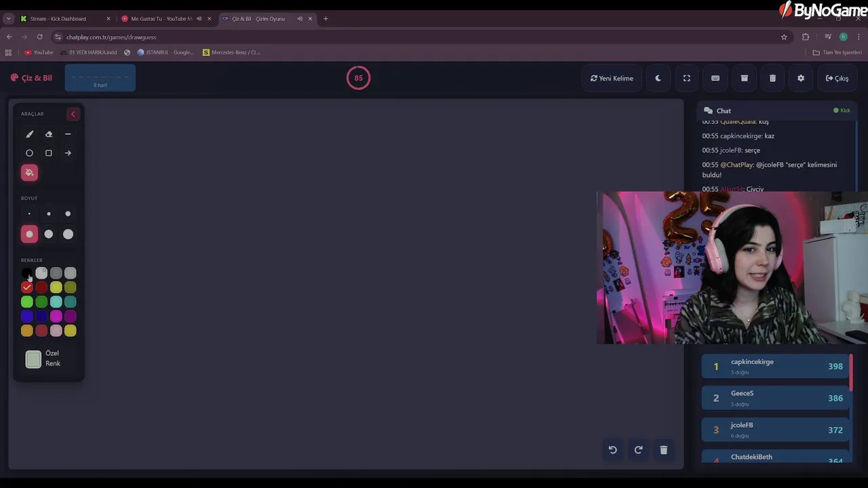Clear canvas with bottom trash icon
The width and height of the screenshot is (868, 488).
click(664, 450)
